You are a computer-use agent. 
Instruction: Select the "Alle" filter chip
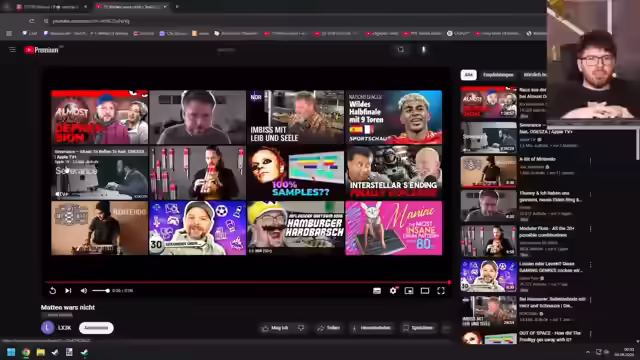tap(469, 75)
